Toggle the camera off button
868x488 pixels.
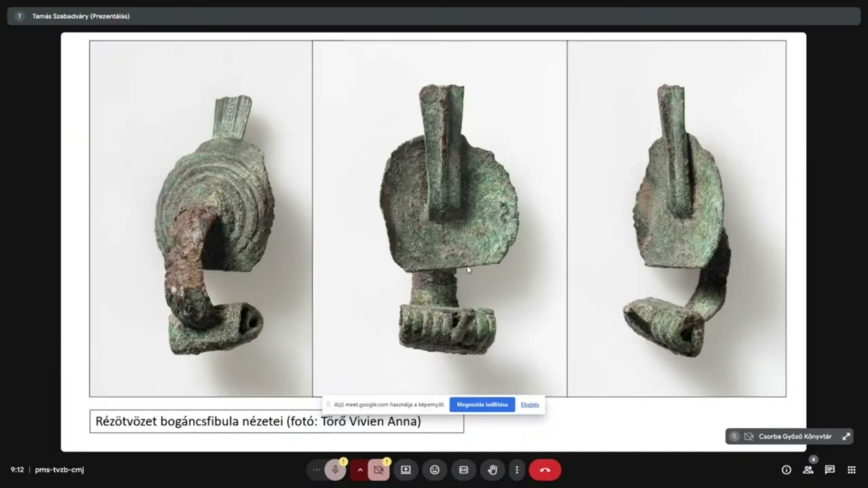point(379,470)
